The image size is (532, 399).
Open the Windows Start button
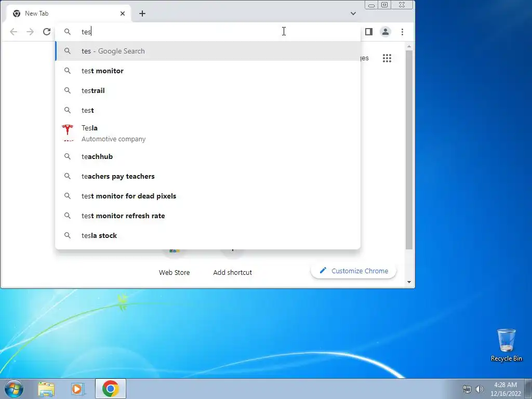click(x=14, y=389)
